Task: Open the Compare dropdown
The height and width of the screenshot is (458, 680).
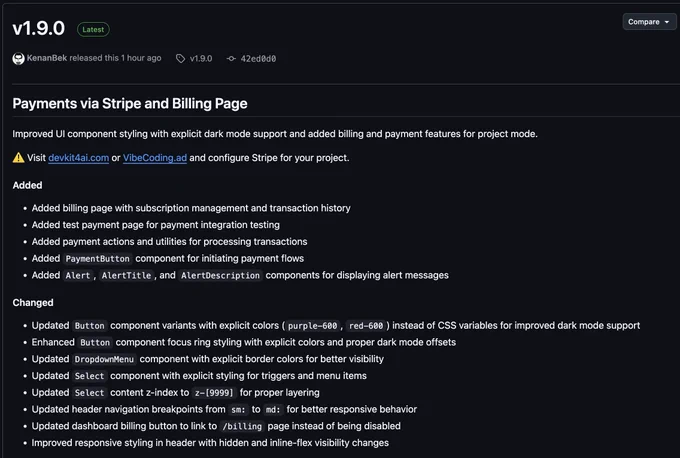Action: pos(649,22)
